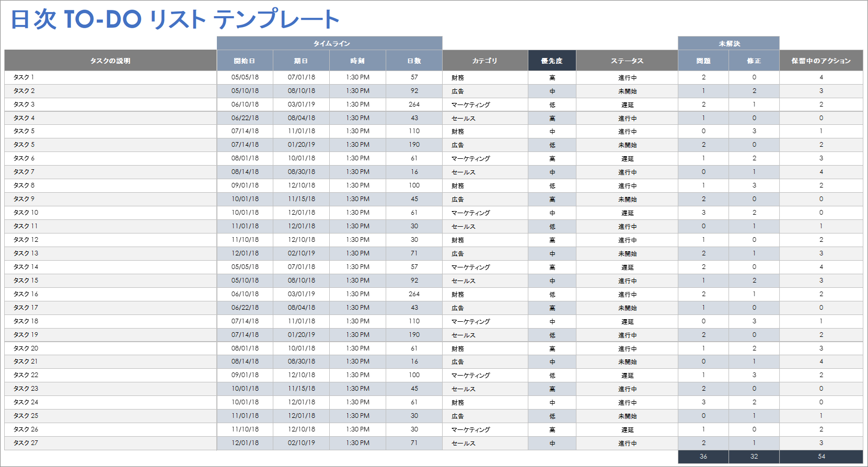
Task: Select the 190 days cell of タスク 19
Action: pos(414,335)
